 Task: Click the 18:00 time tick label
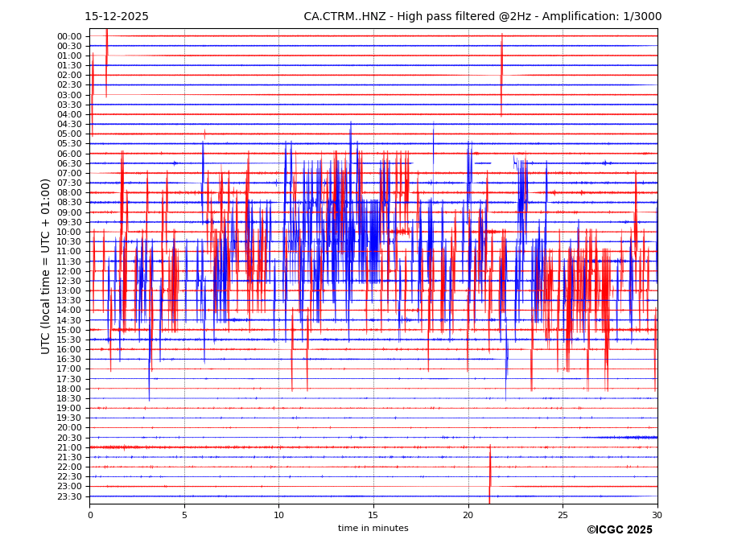tap(69, 389)
